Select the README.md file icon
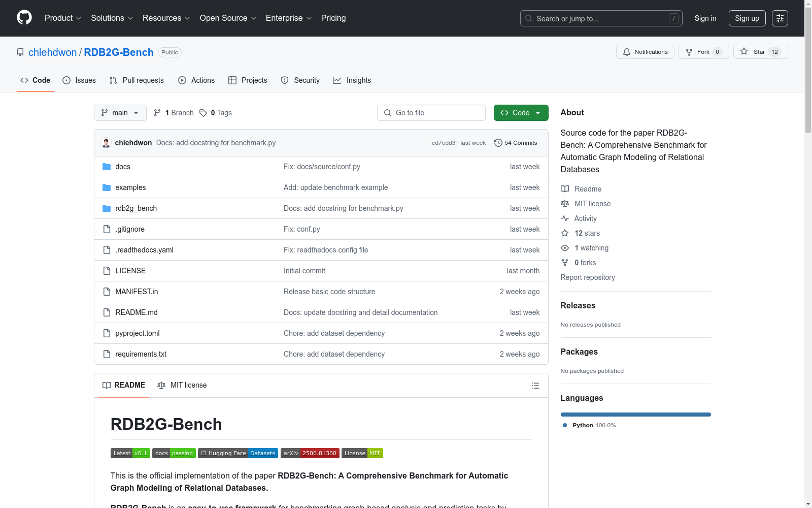The image size is (812, 508). click(x=107, y=312)
